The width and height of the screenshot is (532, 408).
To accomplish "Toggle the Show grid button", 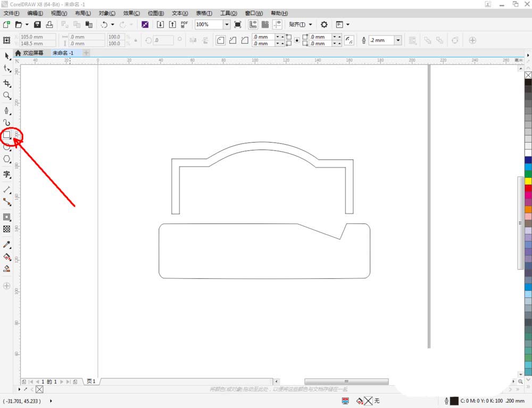I will pos(265,24).
